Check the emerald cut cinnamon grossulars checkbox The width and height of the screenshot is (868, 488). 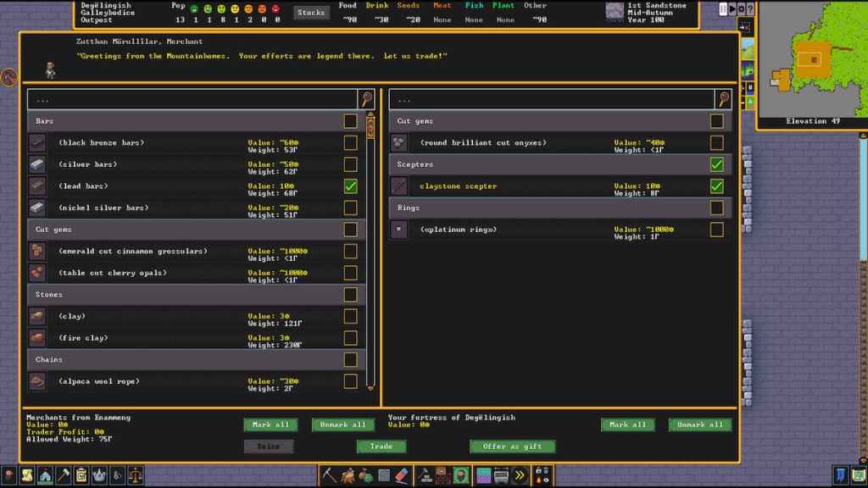[x=350, y=251]
